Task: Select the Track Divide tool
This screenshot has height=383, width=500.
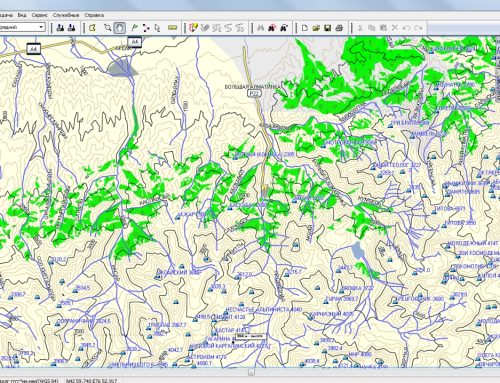Action: [x=217, y=28]
